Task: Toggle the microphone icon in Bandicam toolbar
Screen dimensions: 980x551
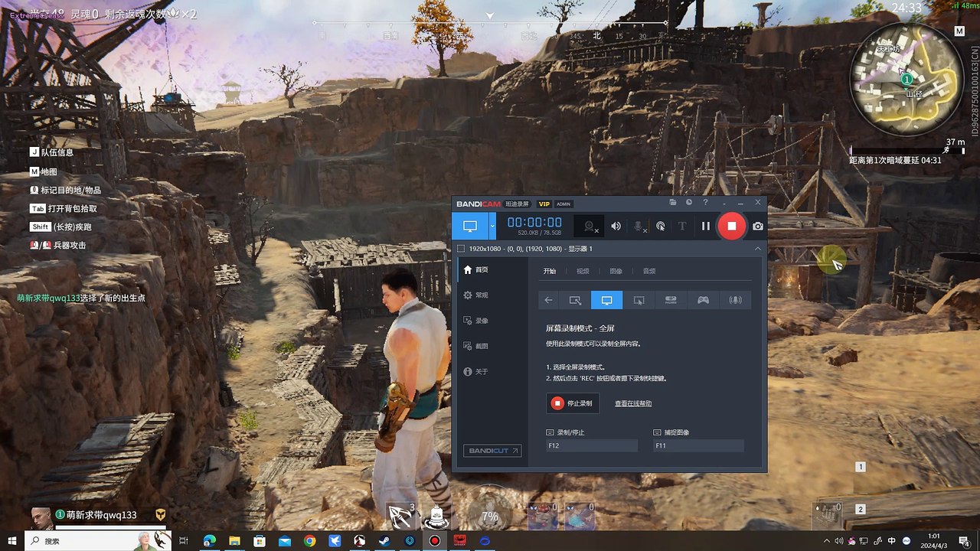Action: (x=639, y=226)
